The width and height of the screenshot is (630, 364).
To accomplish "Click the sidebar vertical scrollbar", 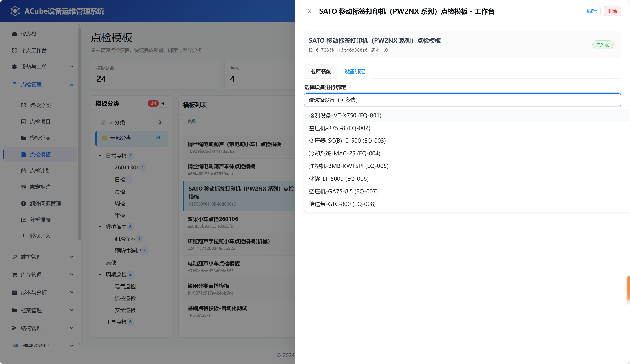I will (x=79, y=134).
